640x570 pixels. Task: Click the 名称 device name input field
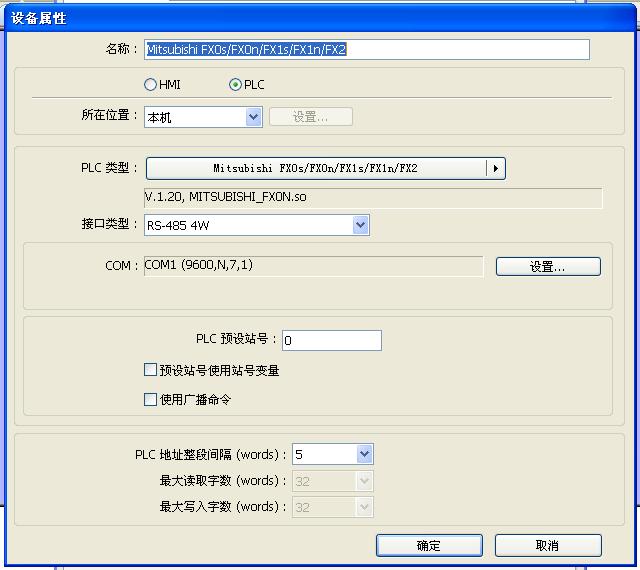366,49
